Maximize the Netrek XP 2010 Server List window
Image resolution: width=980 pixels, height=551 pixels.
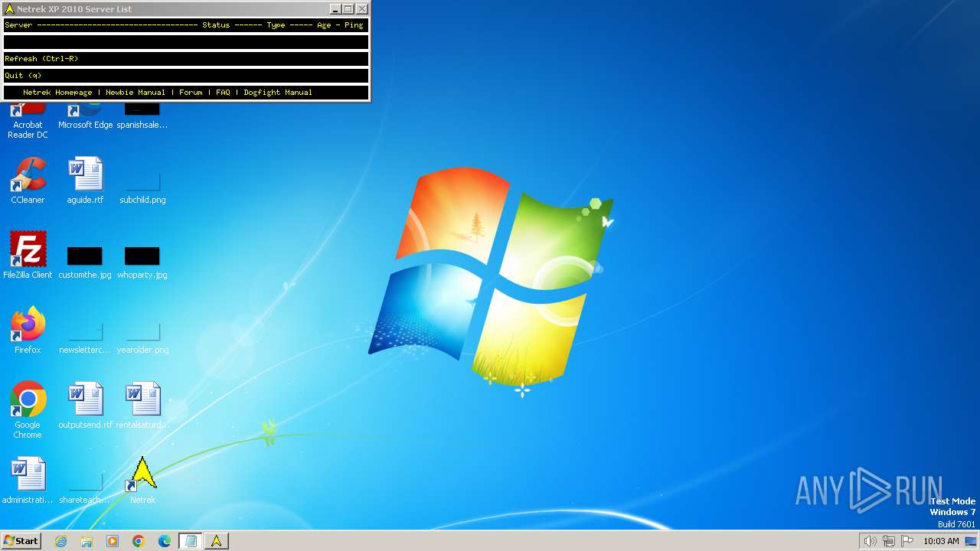point(348,9)
